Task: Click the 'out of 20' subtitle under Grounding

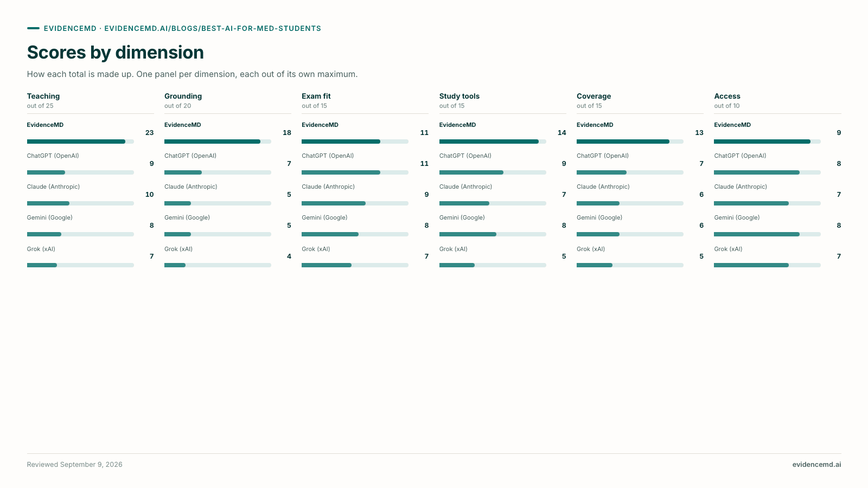Action: click(x=178, y=106)
